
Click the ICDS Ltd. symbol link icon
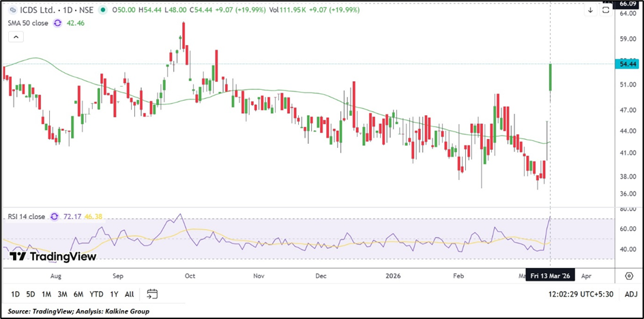[12, 10]
